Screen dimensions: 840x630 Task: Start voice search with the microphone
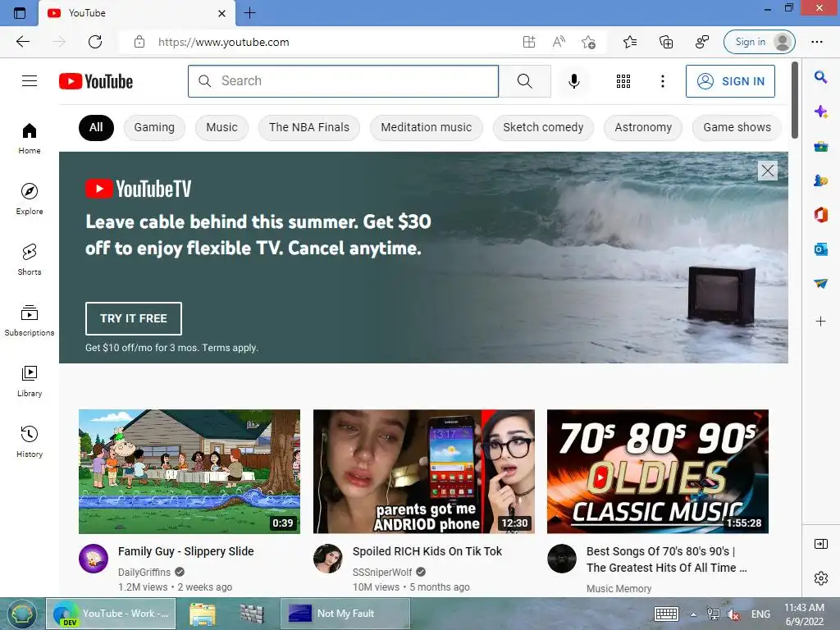pyautogui.click(x=573, y=81)
